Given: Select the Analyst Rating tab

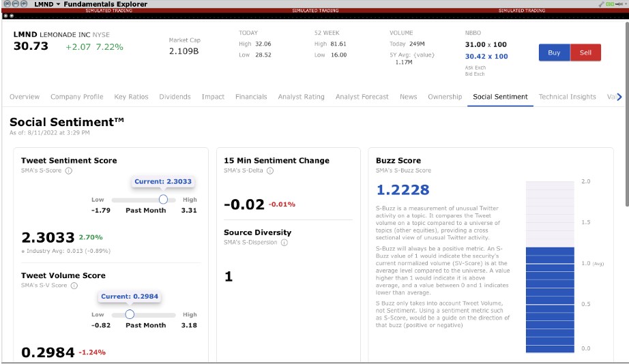Looking at the screenshot, I should point(301,97).
